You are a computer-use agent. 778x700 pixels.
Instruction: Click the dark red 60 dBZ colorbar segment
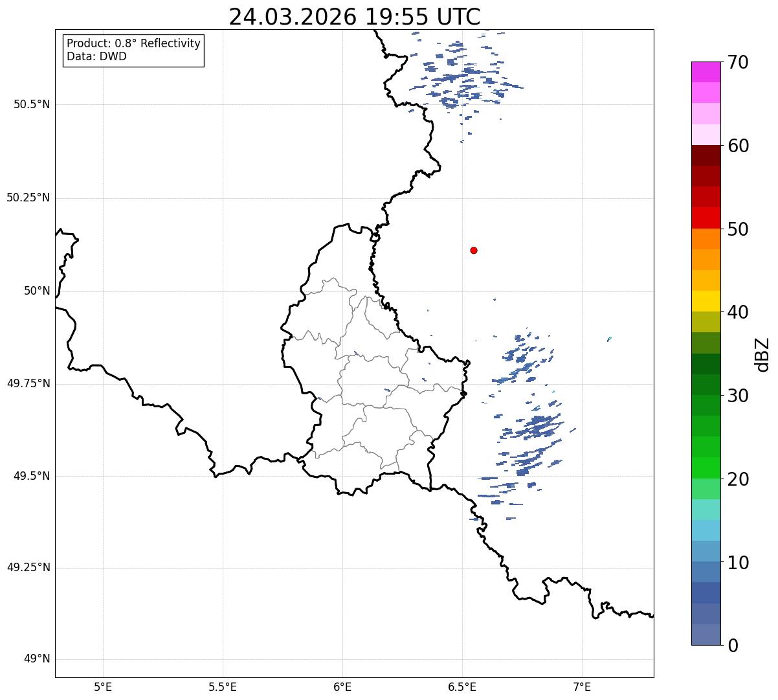(706, 155)
